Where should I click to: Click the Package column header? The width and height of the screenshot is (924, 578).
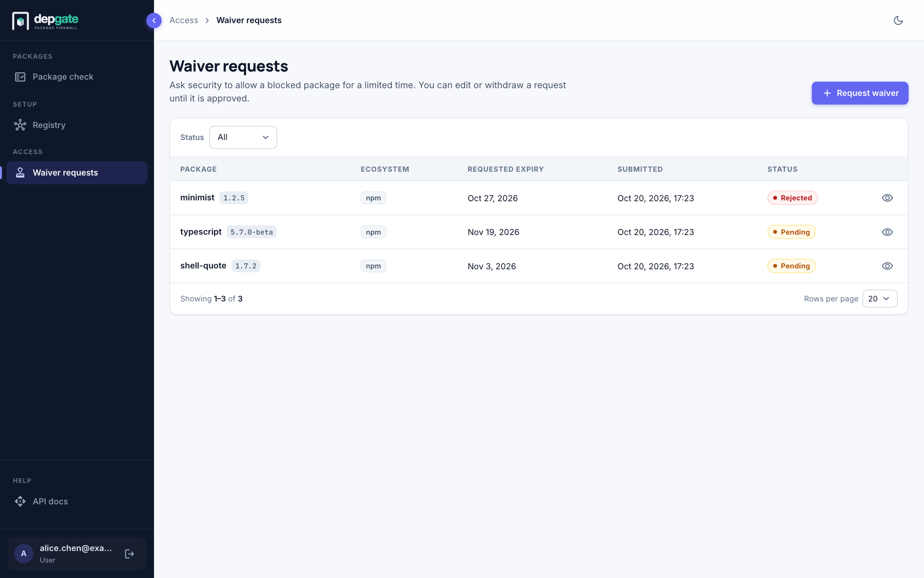(198, 169)
